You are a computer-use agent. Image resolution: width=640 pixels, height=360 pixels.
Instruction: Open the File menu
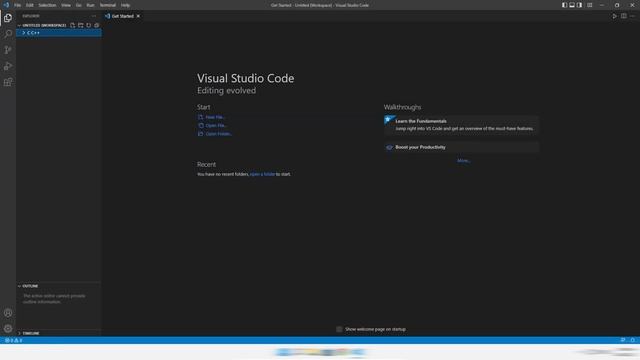click(18, 5)
